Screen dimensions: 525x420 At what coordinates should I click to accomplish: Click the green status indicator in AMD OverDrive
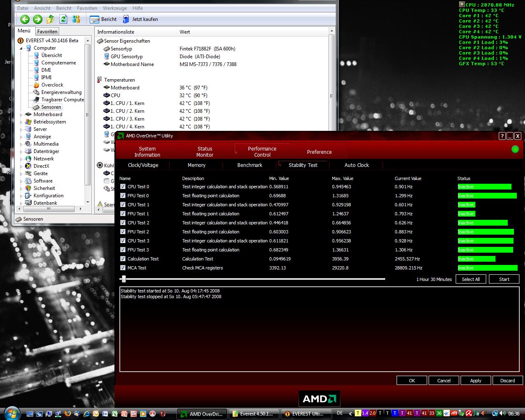[x=515, y=149]
